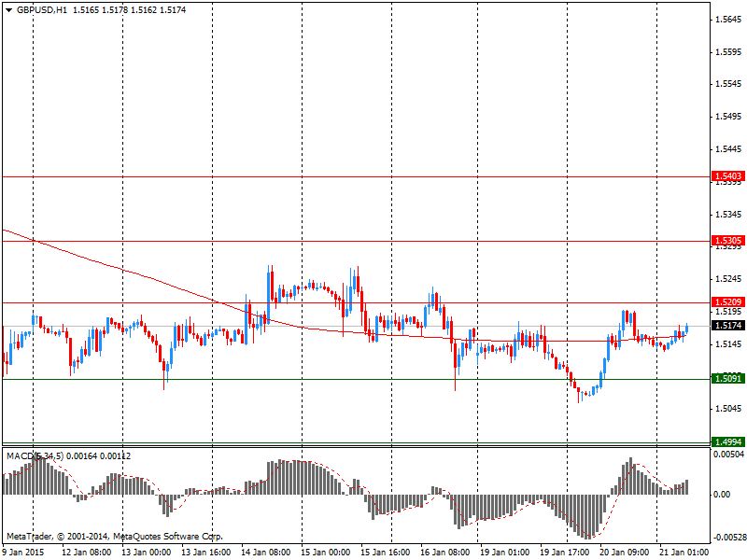Select the 19 Jan 17:00 time label
Screen dimensions: 747x560
pyautogui.click(x=564, y=553)
